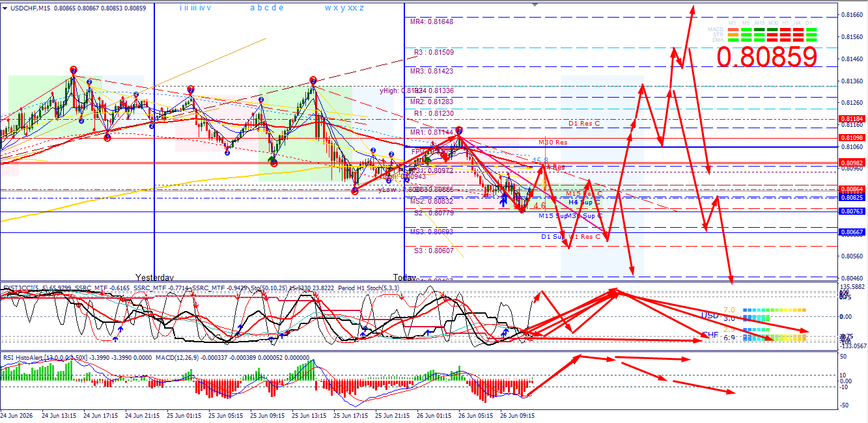Select the EMA D1 green dashboard cell

pos(811,40)
